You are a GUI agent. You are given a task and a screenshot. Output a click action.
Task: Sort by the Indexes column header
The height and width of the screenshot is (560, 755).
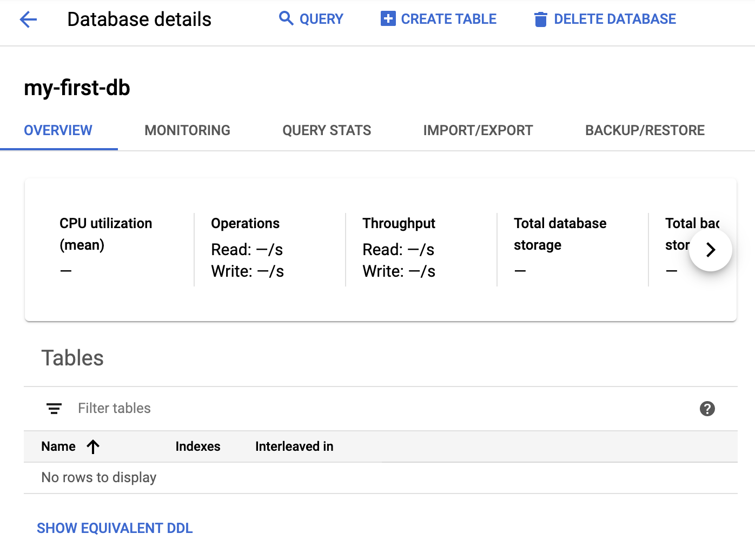pyautogui.click(x=198, y=446)
